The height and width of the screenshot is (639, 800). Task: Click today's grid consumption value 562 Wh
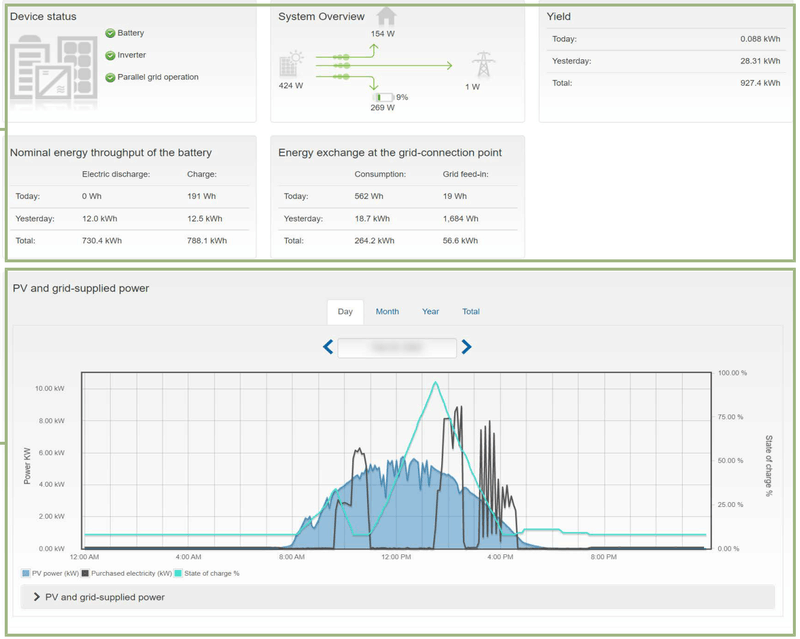point(369,196)
